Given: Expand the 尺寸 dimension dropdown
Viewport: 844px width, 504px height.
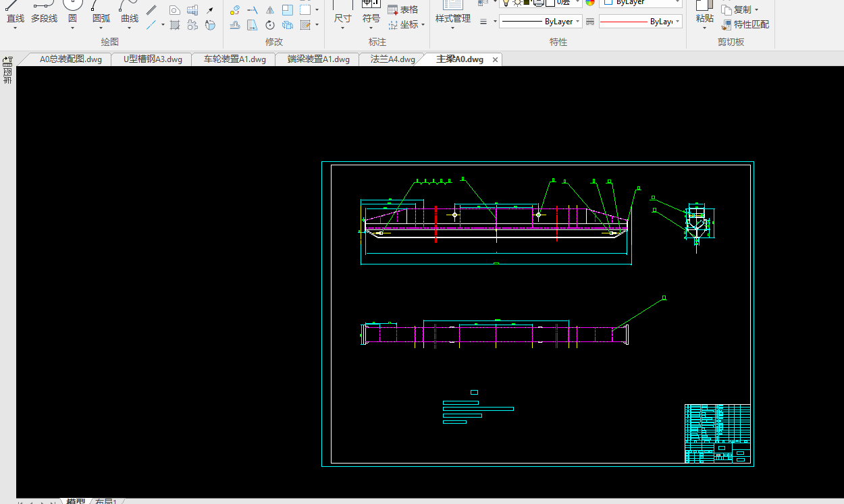Looking at the screenshot, I should tap(343, 28).
